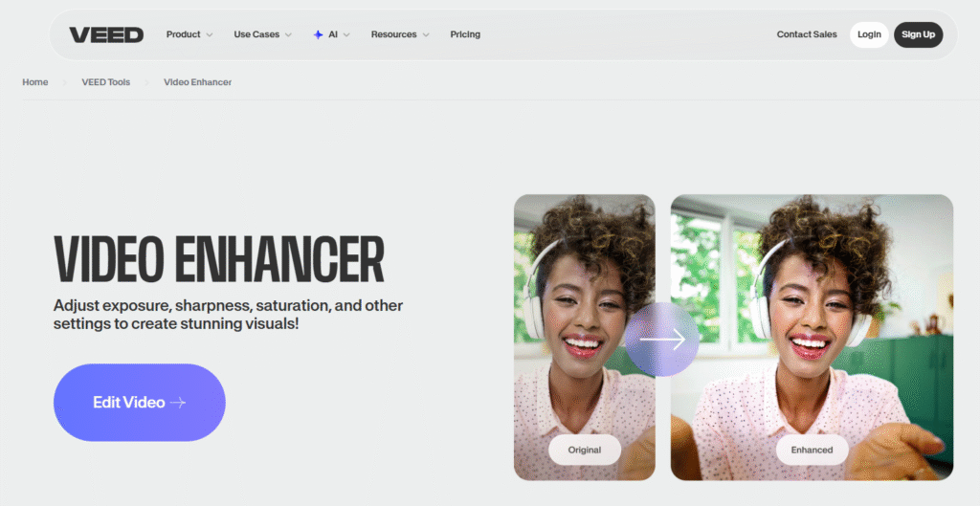Select the Enhanced label pill
This screenshot has height=506, width=980.
(812, 450)
